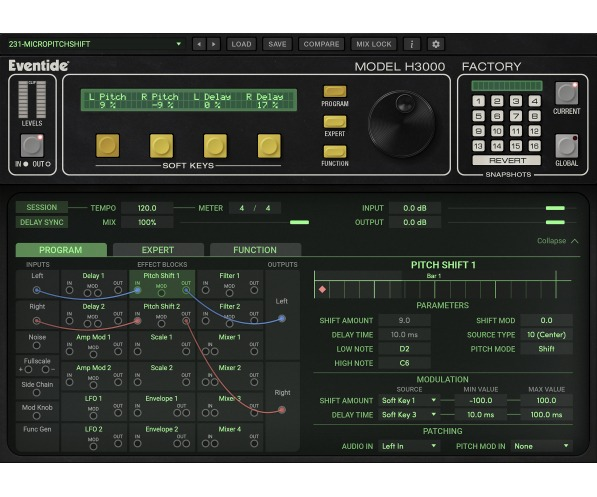
Task: Select snapshot slot 13
Action: (x=479, y=146)
